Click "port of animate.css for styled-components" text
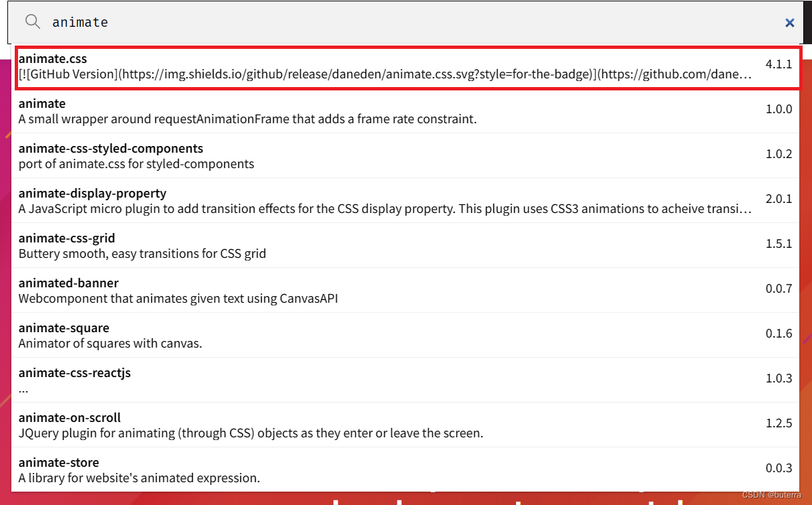The height and width of the screenshot is (505, 812). [137, 164]
